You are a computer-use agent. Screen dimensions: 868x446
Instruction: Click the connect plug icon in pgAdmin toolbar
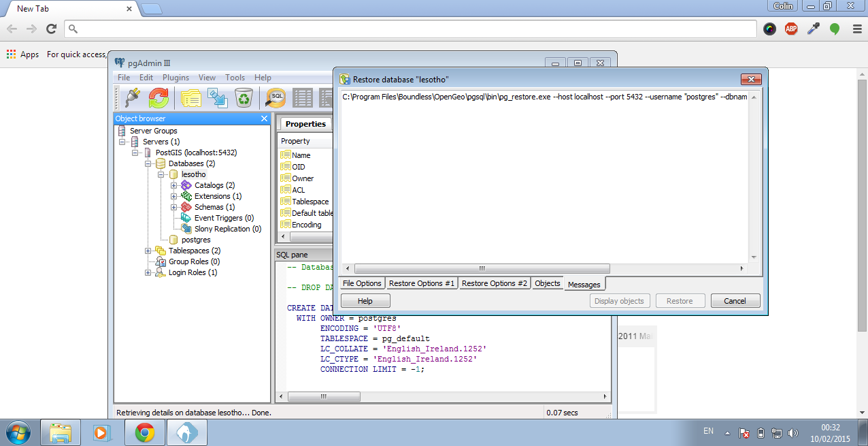(131, 98)
